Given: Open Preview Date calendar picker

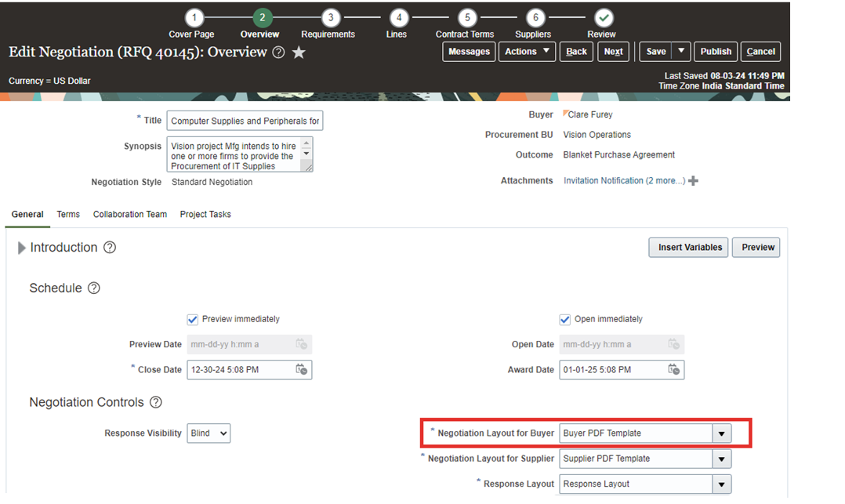Looking at the screenshot, I should [x=301, y=344].
